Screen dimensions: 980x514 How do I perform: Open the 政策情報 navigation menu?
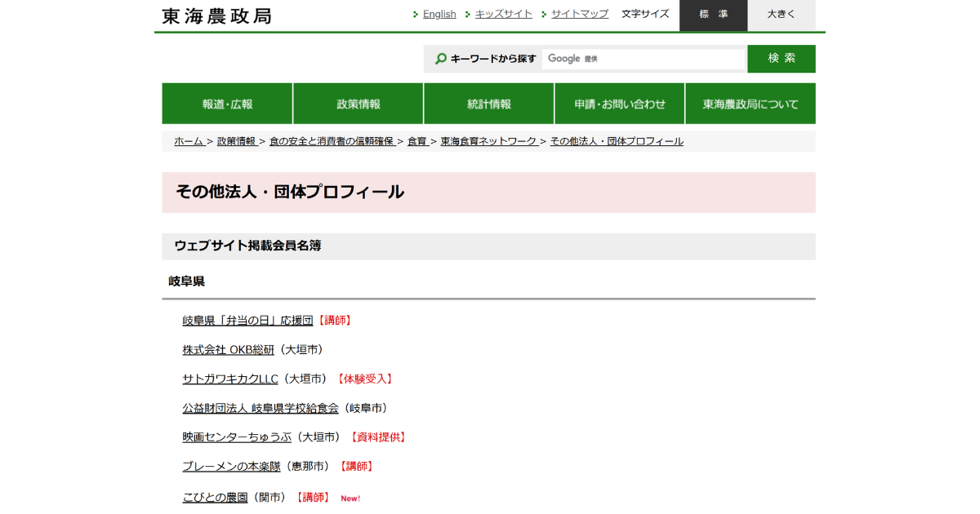point(358,103)
